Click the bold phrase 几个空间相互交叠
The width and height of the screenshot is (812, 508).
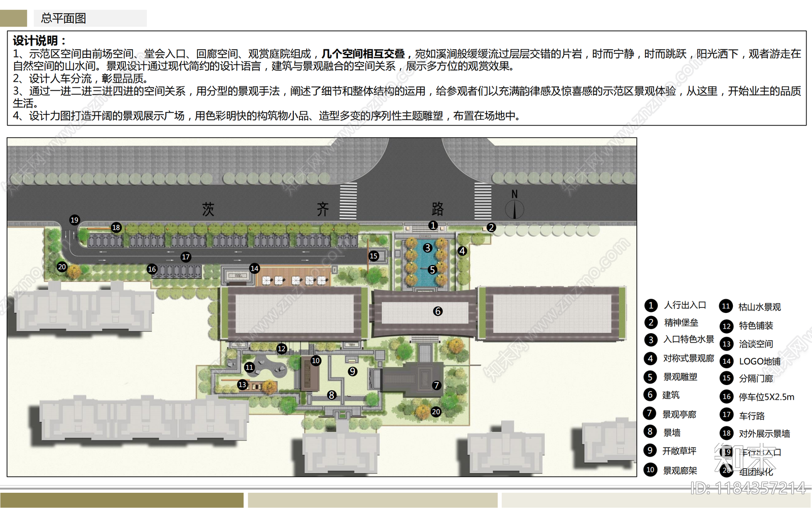click(x=363, y=54)
